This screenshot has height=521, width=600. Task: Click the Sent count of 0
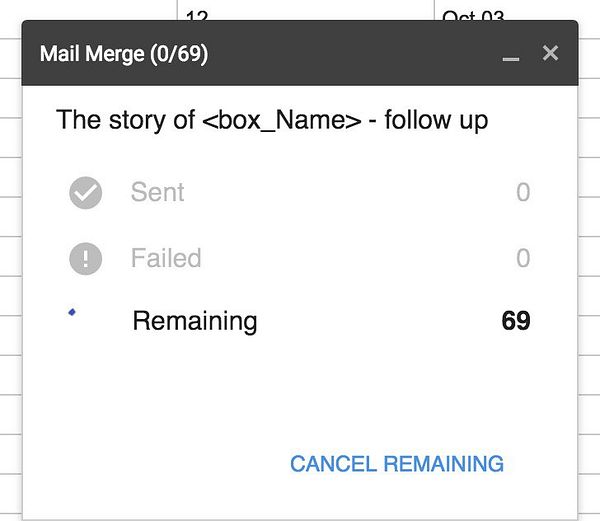522,192
